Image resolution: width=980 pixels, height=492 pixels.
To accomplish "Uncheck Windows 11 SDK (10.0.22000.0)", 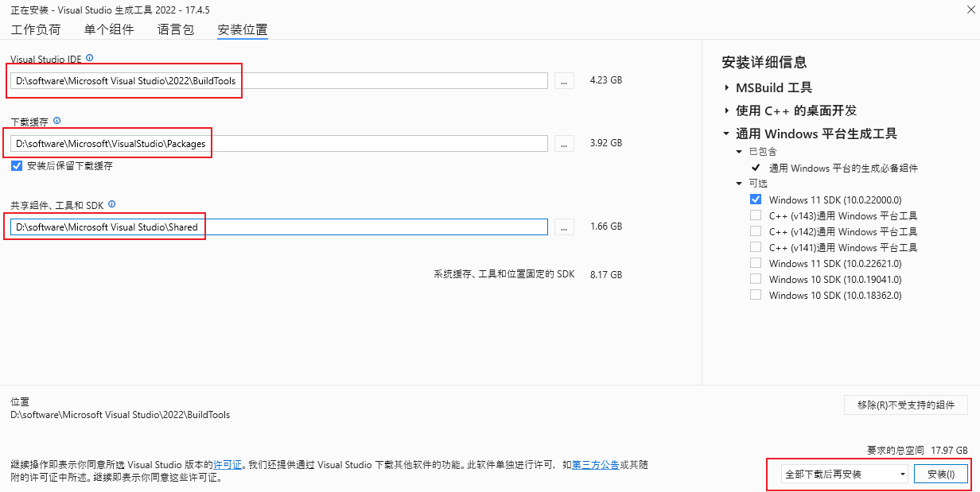I will coord(756,200).
